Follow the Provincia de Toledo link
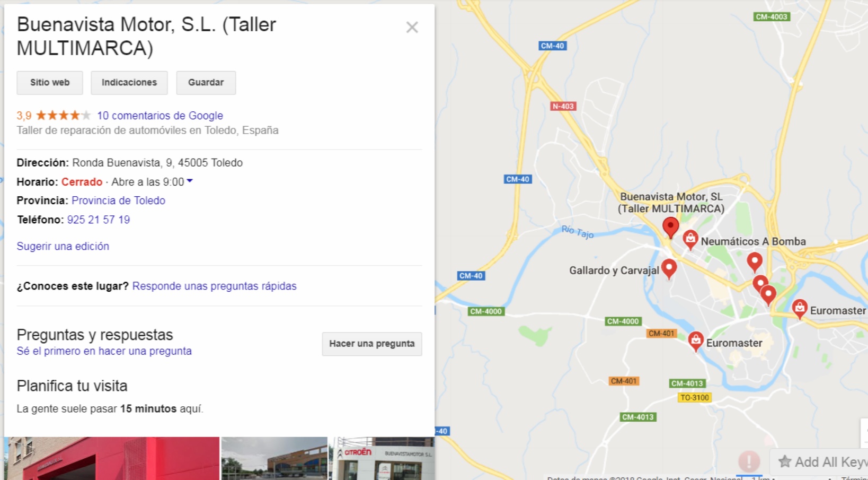 pos(118,200)
